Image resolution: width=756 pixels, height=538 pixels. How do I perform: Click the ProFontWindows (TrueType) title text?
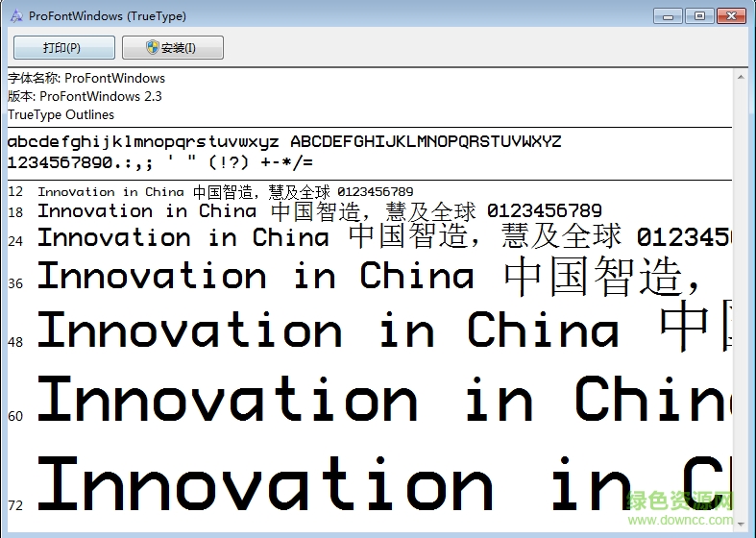point(108,16)
